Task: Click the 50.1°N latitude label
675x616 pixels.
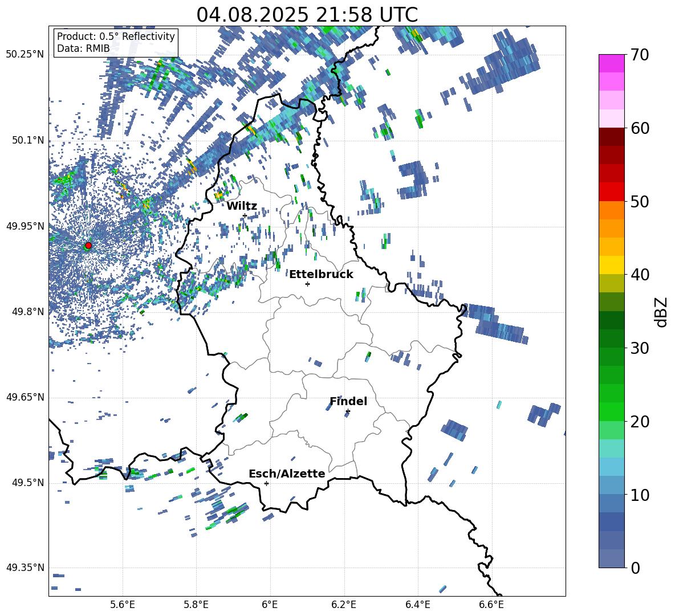Action: pyautogui.click(x=28, y=140)
